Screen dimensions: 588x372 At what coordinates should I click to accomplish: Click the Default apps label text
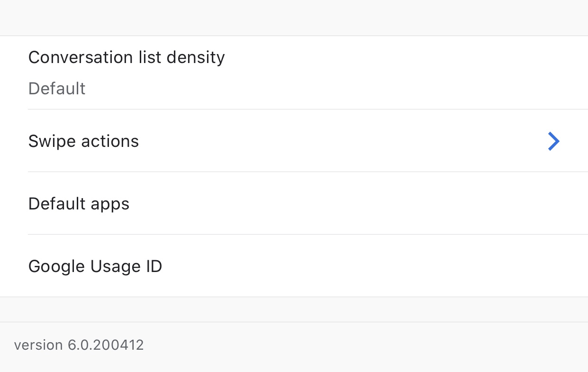(79, 204)
